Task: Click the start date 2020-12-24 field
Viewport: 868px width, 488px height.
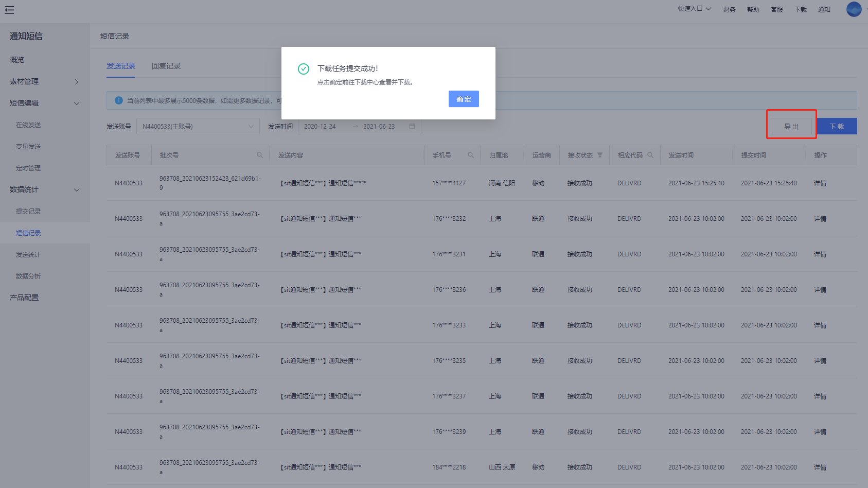Action: pyautogui.click(x=320, y=126)
